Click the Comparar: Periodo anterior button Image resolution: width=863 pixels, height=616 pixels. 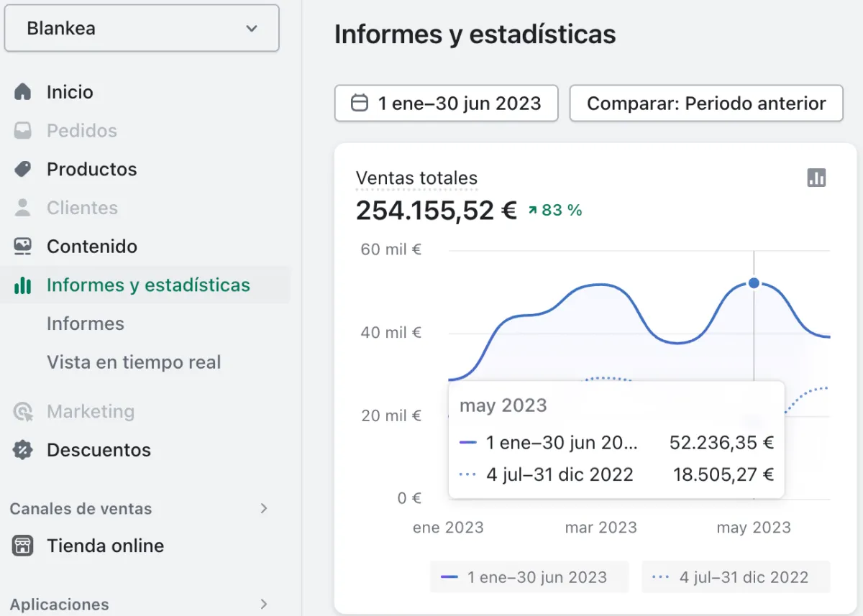(x=706, y=104)
